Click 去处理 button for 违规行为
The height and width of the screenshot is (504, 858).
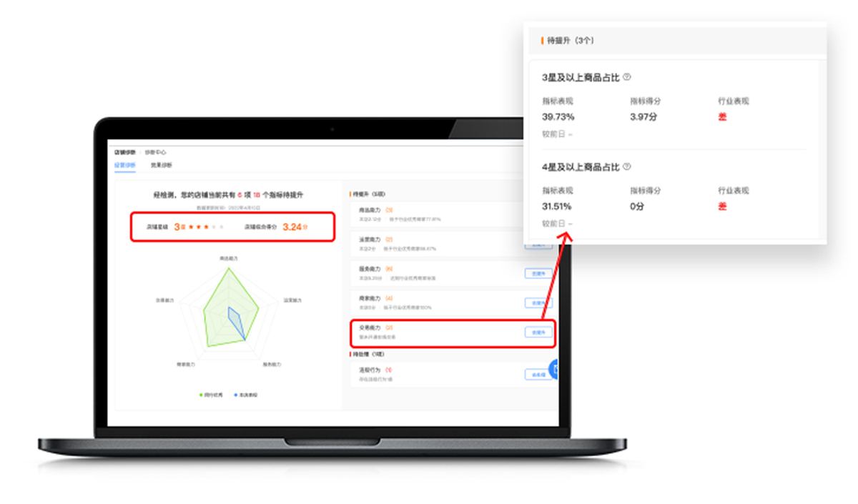pos(538,374)
